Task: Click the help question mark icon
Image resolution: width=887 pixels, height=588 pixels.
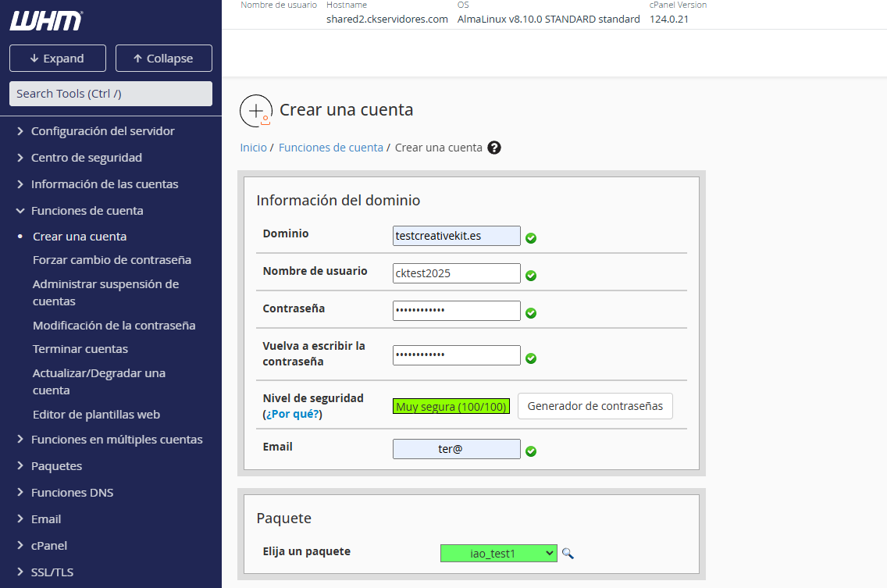Action: tap(493, 148)
